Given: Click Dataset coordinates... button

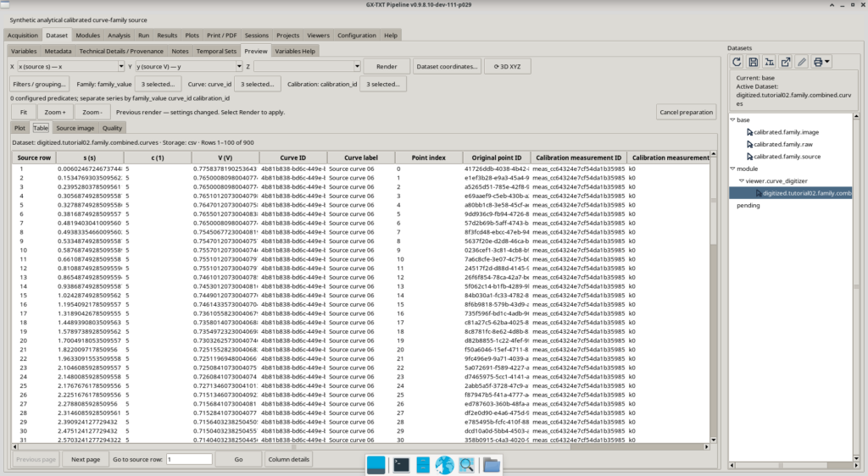Looking at the screenshot, I should (x=447, y=66).
